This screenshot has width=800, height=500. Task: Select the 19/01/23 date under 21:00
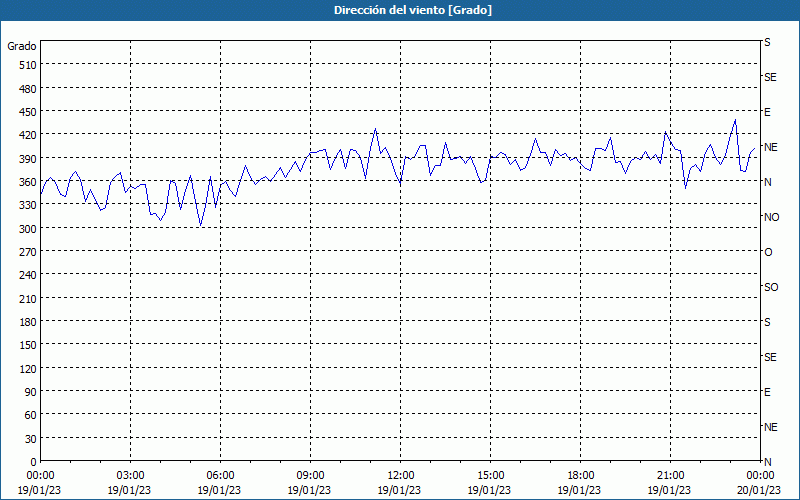(x=670, y=491)
